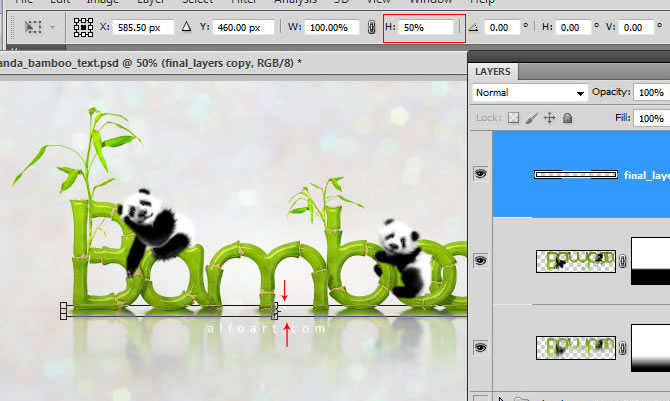Viewport: 670px width, 401px height.
Task: Select the panda_bamboo_text.psd document tab
Action: (150, 63)
